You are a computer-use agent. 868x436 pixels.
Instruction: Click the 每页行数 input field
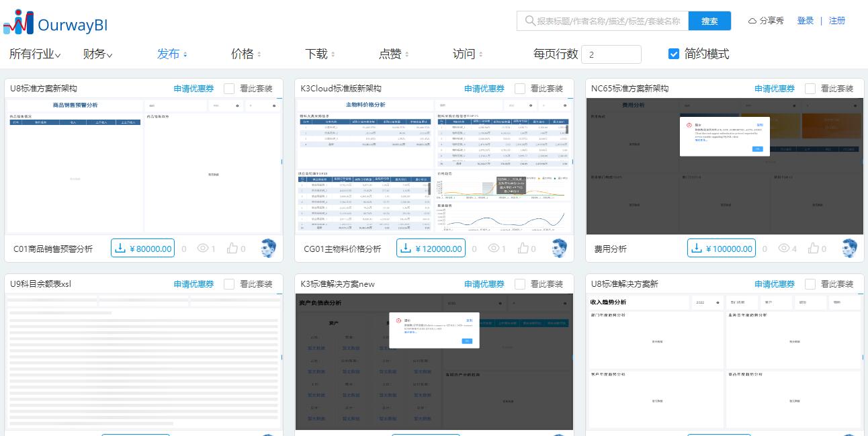pos(612,54)
